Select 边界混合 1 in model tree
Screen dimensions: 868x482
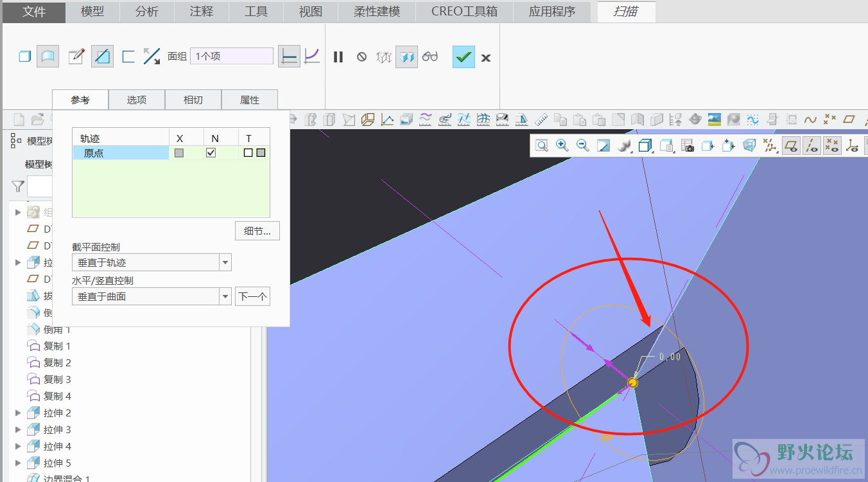coord(66,478)
